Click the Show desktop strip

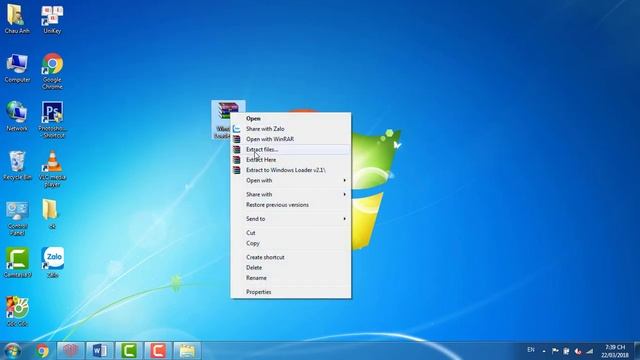(x=637, y=351)
